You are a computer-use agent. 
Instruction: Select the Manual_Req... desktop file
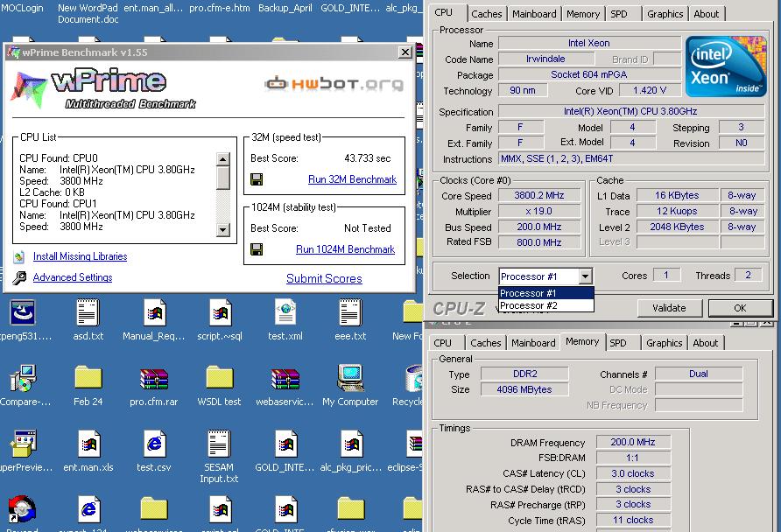[x=154, y=312]
